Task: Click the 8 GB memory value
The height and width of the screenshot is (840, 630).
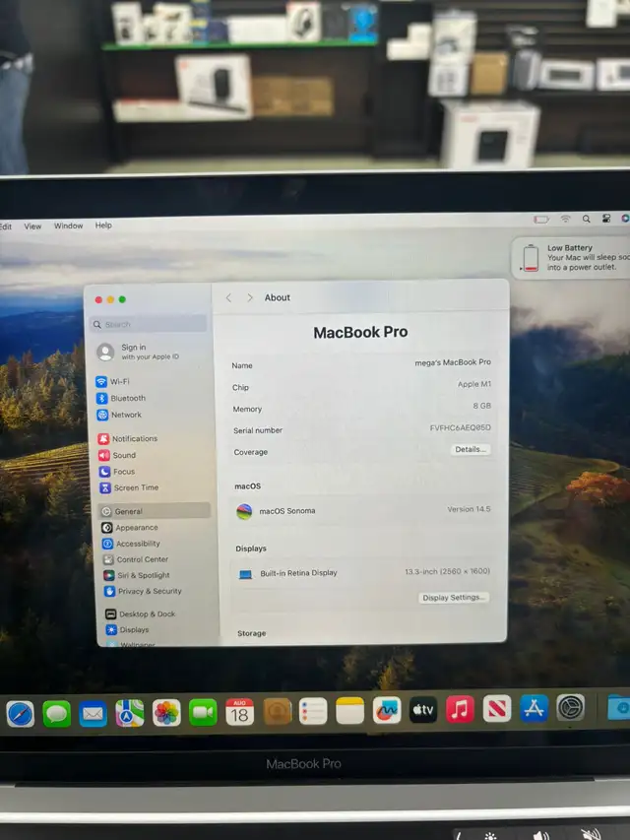Action: pyautogui.click(x=481, y=406)
